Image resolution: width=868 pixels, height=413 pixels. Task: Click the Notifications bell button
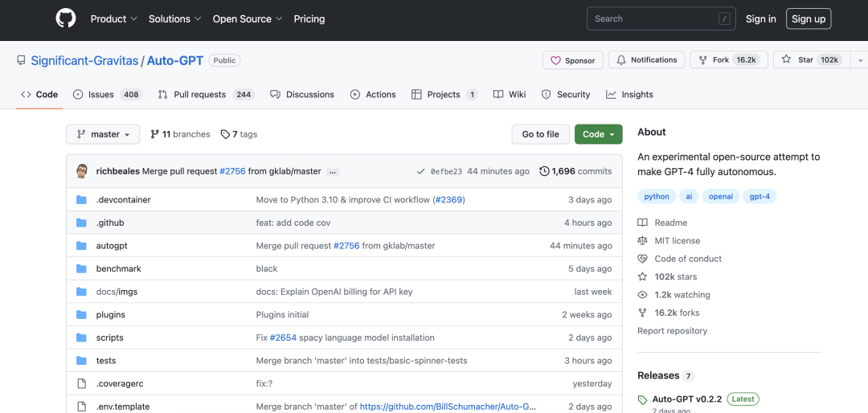[646, 59]
